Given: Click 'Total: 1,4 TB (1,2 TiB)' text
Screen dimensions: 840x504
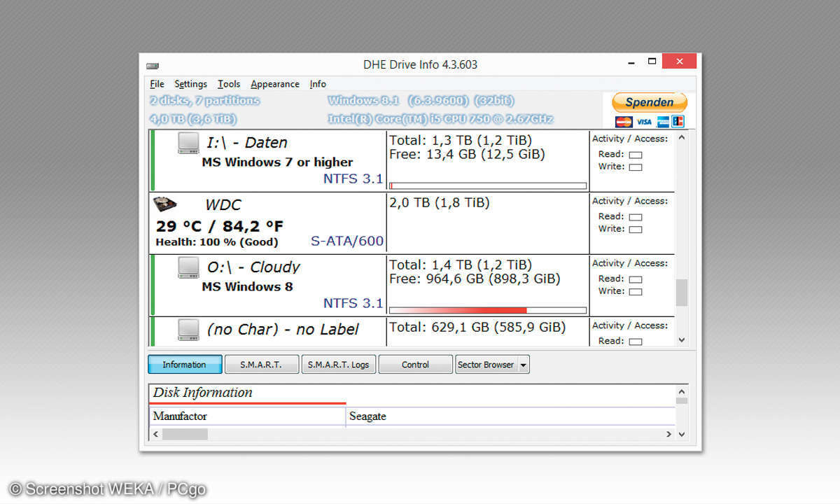Looking at the screenshot, I should tap(461, 265).
